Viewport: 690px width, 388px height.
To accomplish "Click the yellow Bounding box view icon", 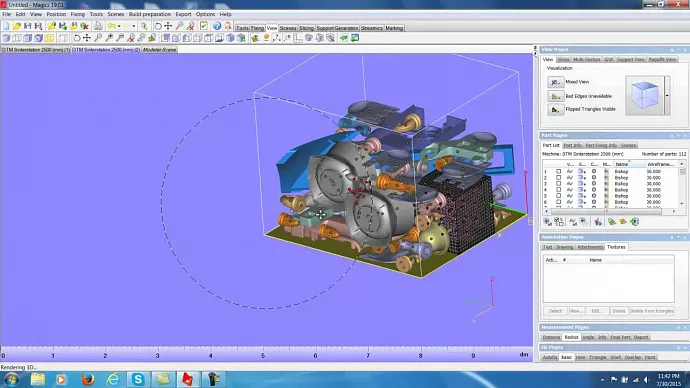I will [x=49, y=38].
